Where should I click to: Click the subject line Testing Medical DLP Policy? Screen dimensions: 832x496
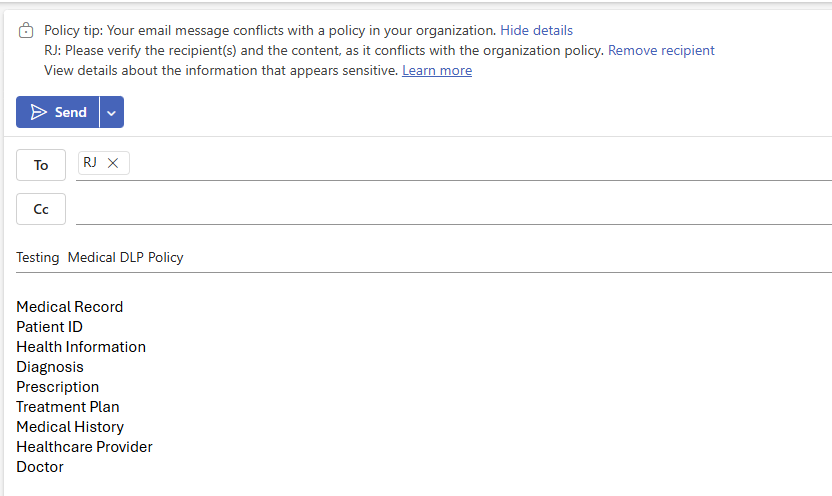(x=100, y=257)
